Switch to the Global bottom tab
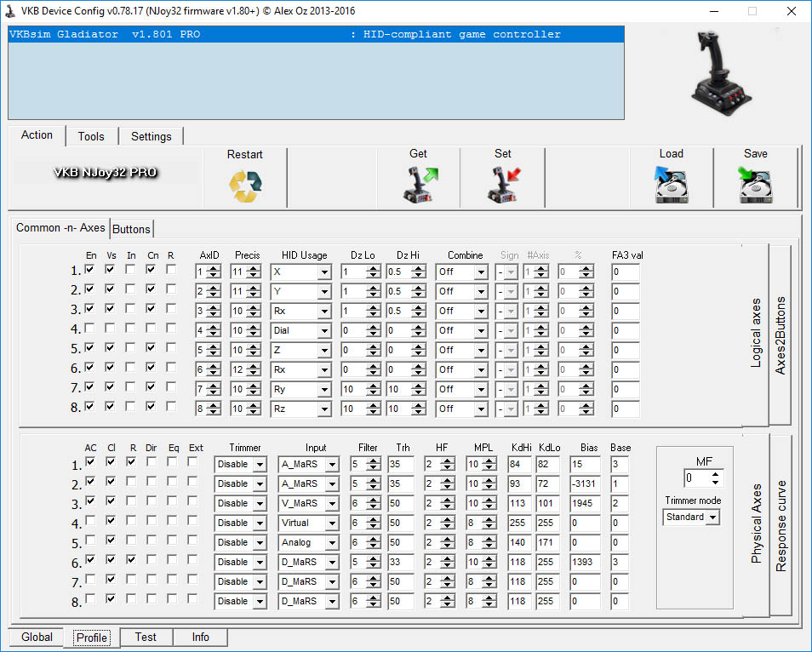The width and height of the screenshot is (812, 652). 37,637
